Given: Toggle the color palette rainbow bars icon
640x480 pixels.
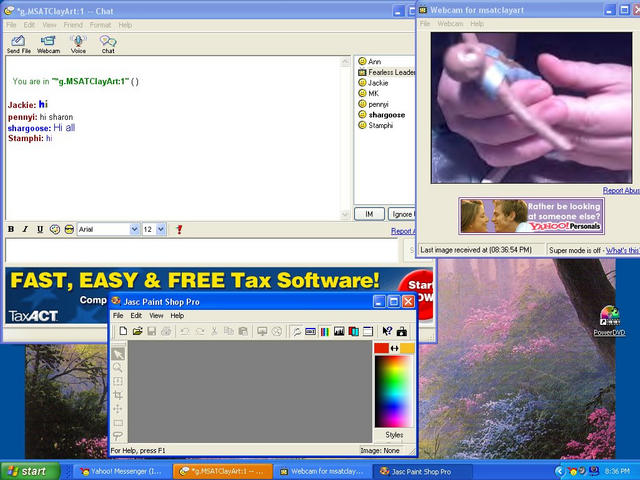Looking at the screenshot, I should point(324,331).
